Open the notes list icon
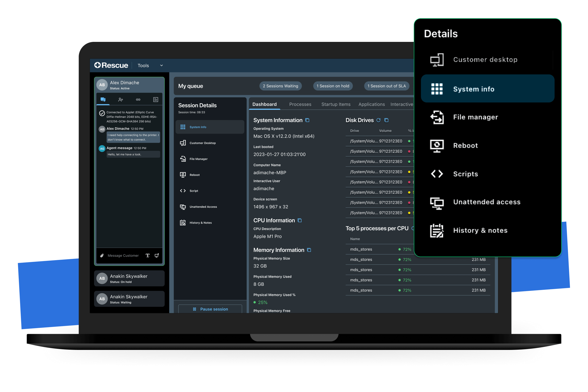This screenshot has height=392, width=588. (155, 100)
